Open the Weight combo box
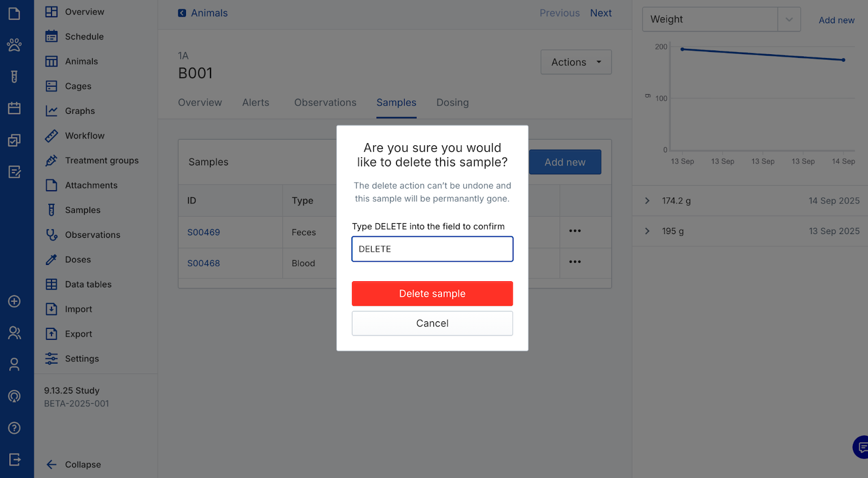Image resolution: width=868 pixels, height=478 pixels. (x=721, y=20)
